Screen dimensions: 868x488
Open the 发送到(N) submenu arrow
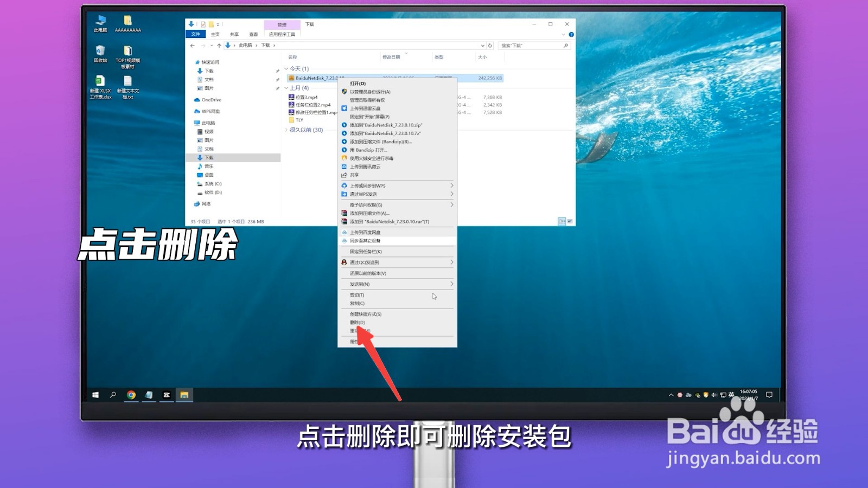[451, 284]
